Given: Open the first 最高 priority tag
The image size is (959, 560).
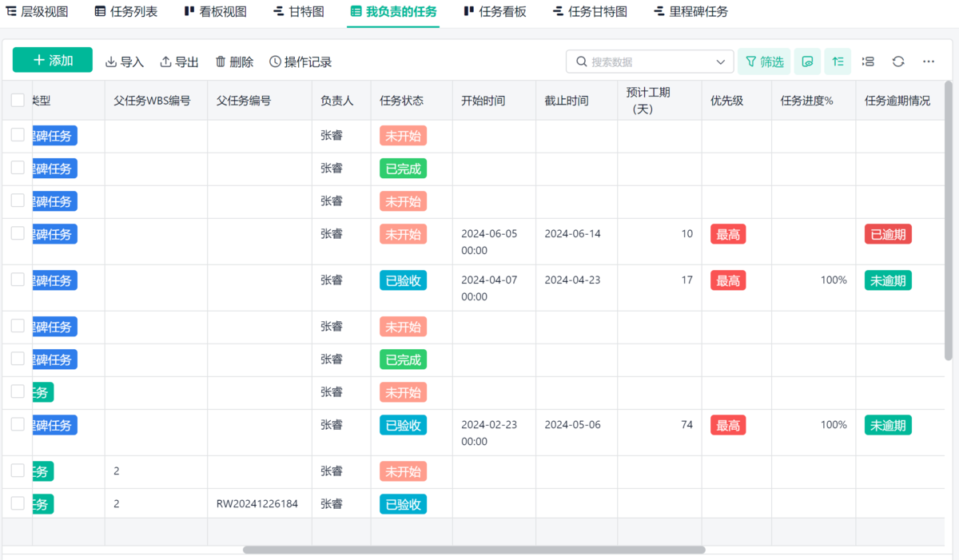Looking at the screenshot, I should pos(728,234).
